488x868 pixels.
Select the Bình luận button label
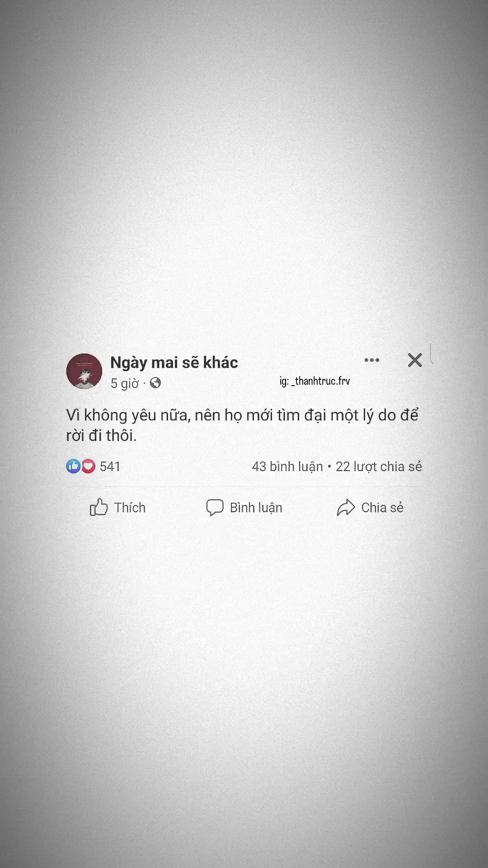(256, 508)
